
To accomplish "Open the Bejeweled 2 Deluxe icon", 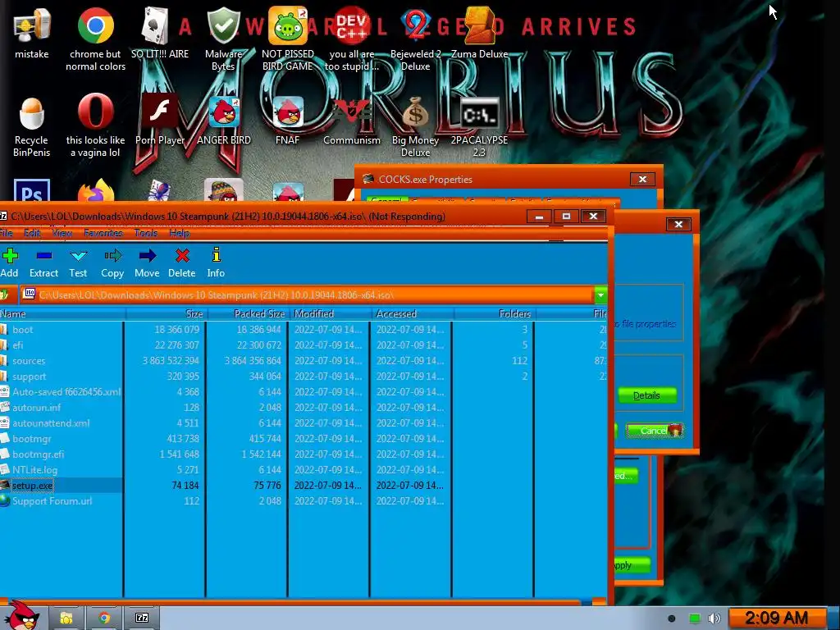I will tap(416, 39).
